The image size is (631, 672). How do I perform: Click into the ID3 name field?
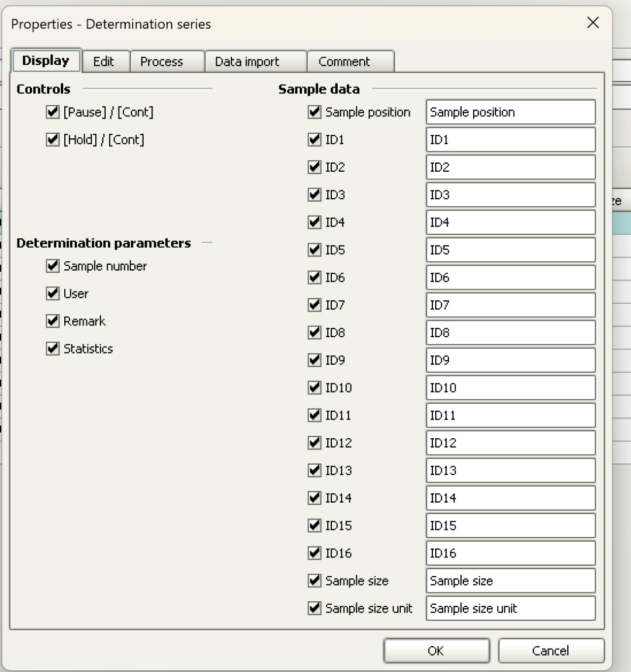511,195
